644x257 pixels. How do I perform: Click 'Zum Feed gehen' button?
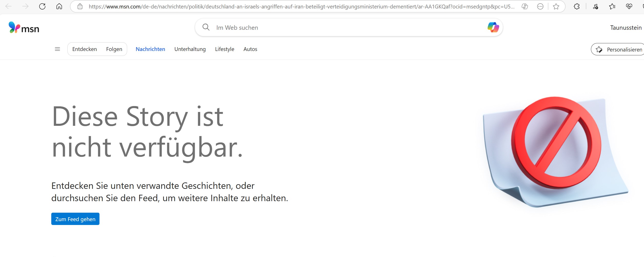pyautogui.click(x=75, y=219)
